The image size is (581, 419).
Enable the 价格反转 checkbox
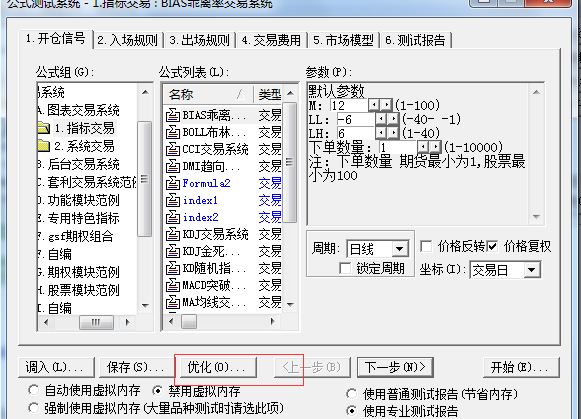(426, 246)
